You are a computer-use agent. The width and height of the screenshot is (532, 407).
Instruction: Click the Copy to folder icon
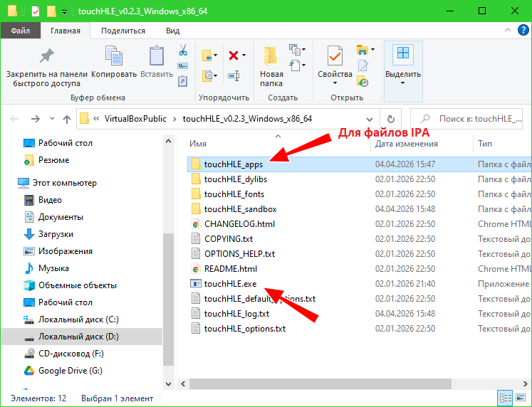(x=207, y=75)
